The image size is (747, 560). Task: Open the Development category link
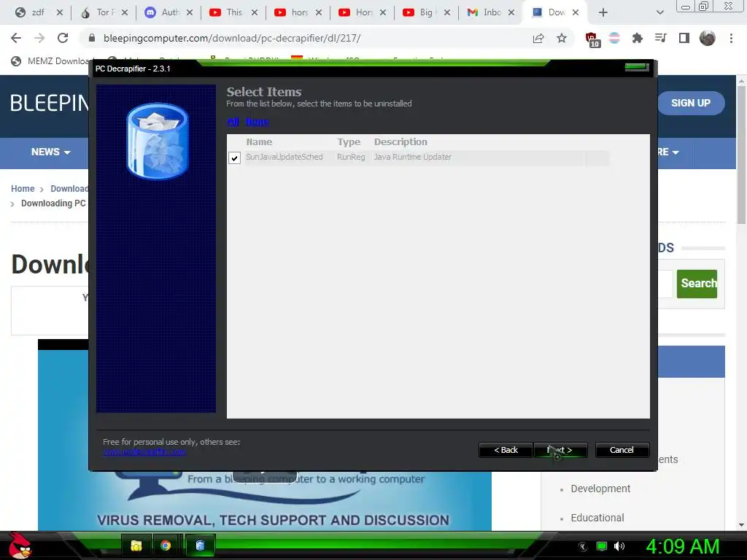tap(600, 489)
